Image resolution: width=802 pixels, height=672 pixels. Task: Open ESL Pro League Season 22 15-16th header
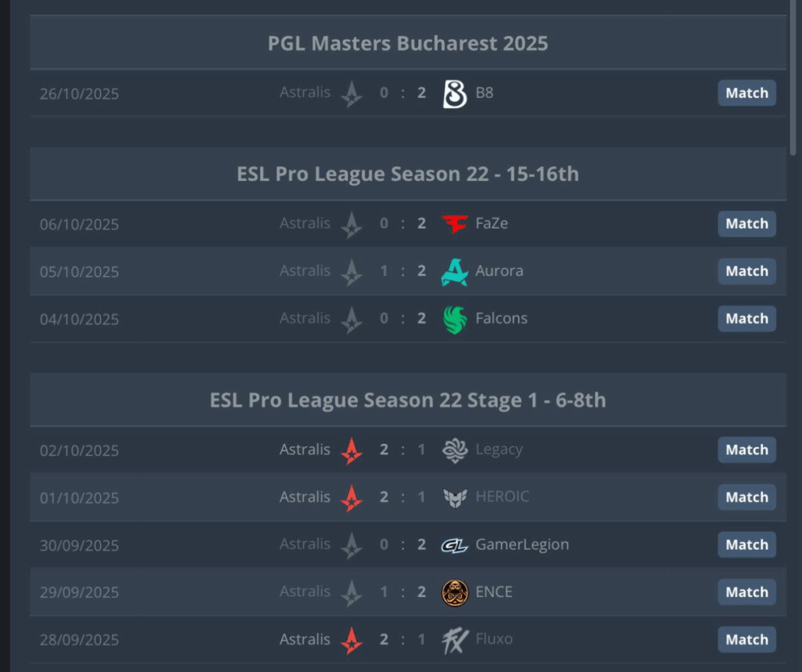click(x=407, y=174)
